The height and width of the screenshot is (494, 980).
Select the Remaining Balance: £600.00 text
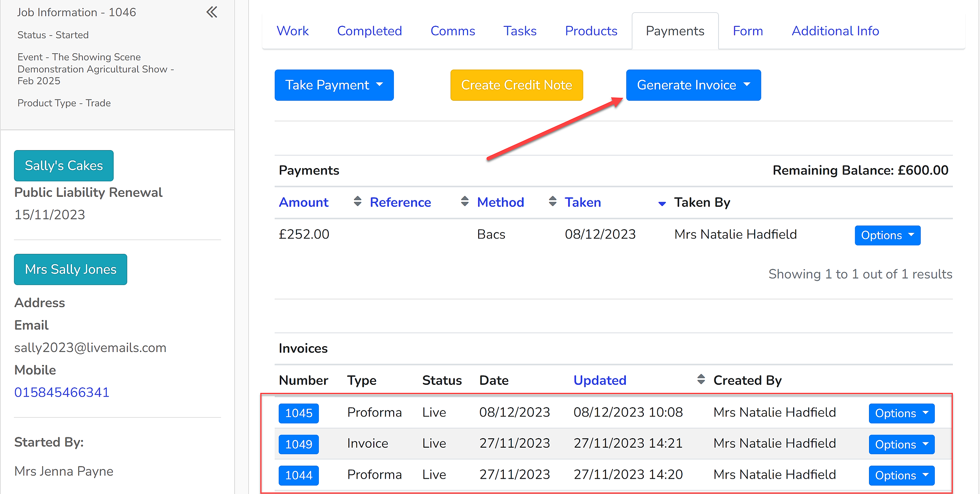(860, 170)
